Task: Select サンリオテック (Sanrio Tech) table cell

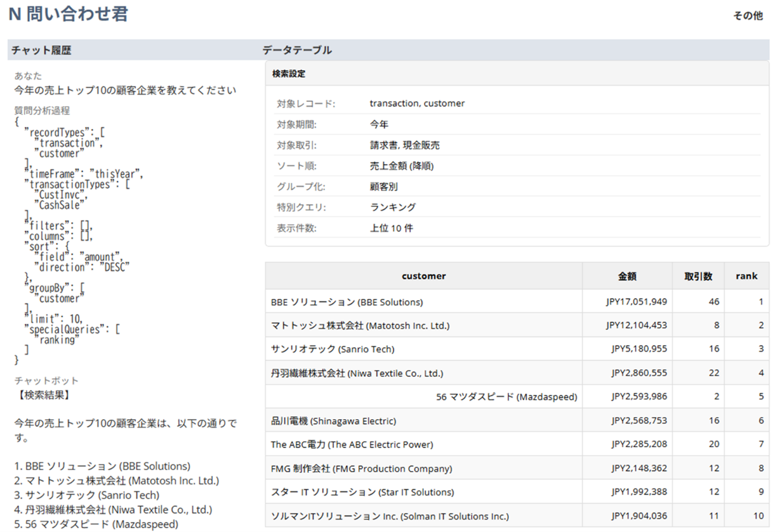Action: (x=424, y=349)
